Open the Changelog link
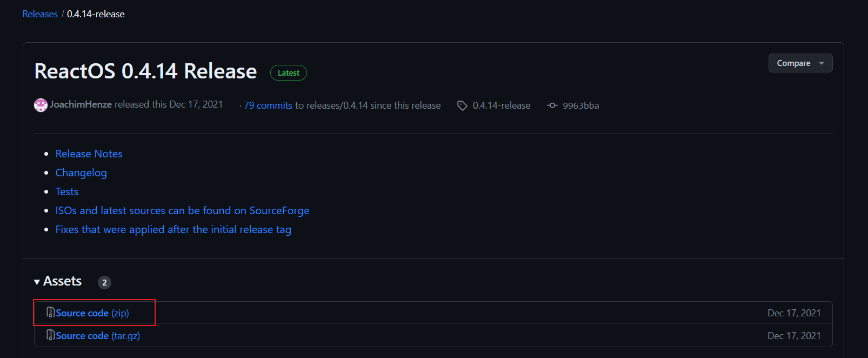The width and height of the screenshot is (868, 358). tap(81, 173)
